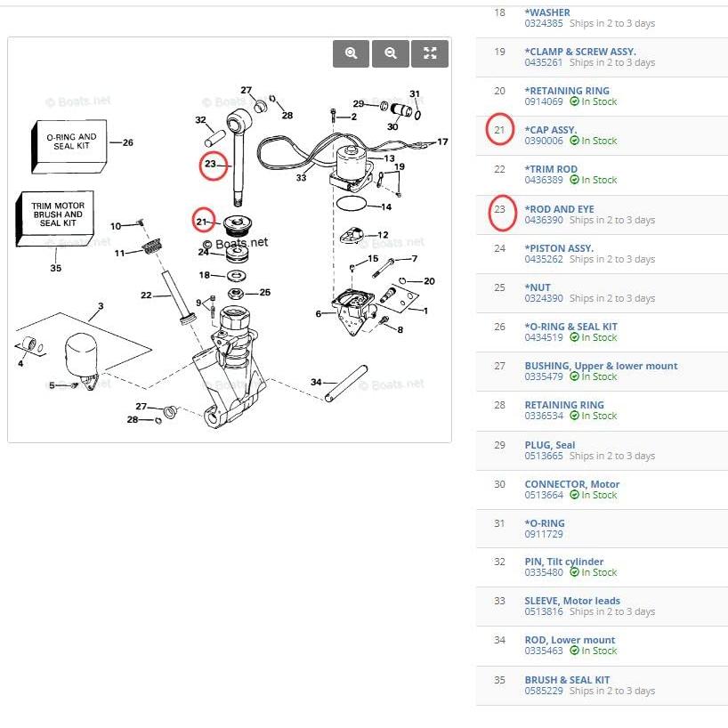Click the *NUT part link
Screen dimensions: 728x728
pyautogui.click(x=538, y=287)
